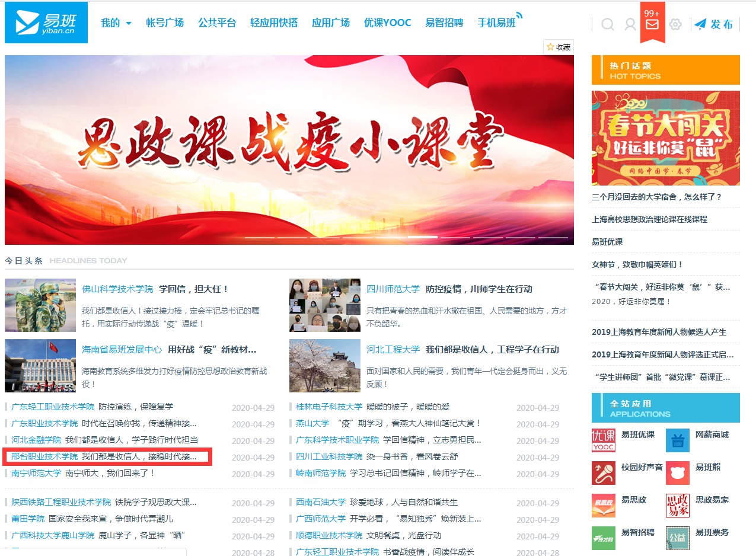Open the 易班优课 YOOC app icon

[603, 440]
